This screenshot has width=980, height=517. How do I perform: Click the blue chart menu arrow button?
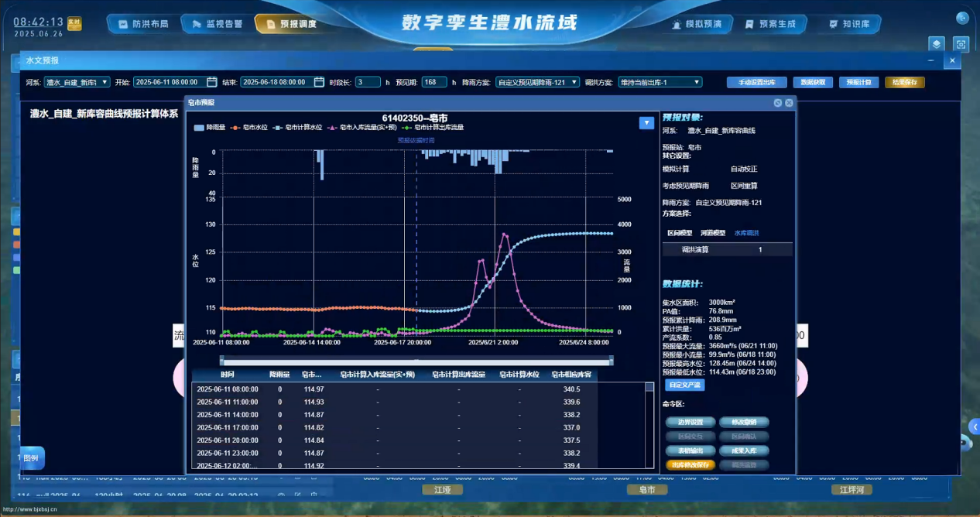pos(646,122)
